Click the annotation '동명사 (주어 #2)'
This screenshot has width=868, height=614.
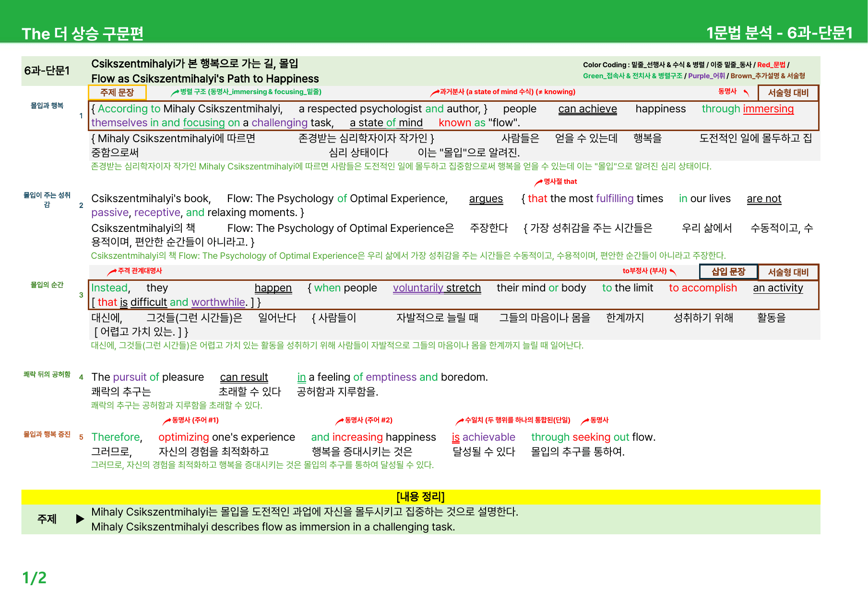369,420
